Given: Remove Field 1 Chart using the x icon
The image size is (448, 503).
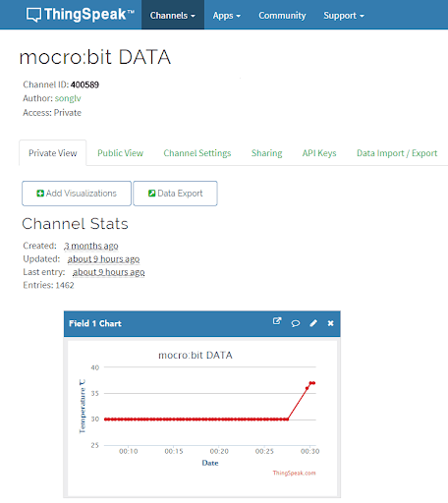Looking at the screenshot, I should point(331,323).
